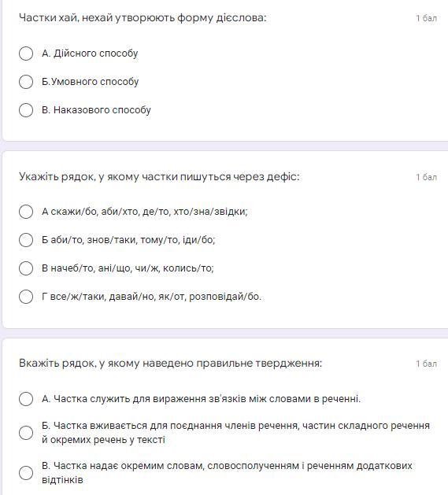Viewport: 448px width, 495px height.
Task: Click question title 'Частки хай, нехай утворюють'
Action: point(143,18)
